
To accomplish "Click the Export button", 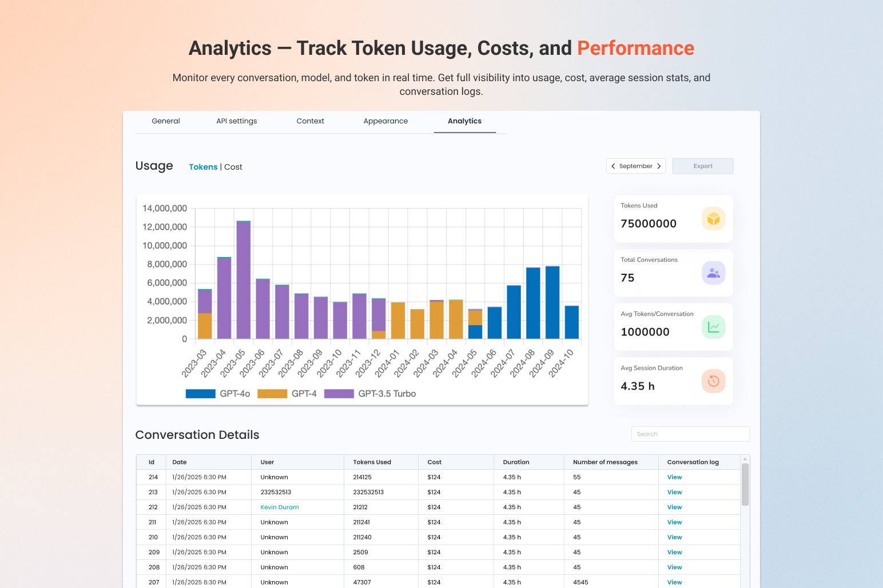I will (703, 166).
